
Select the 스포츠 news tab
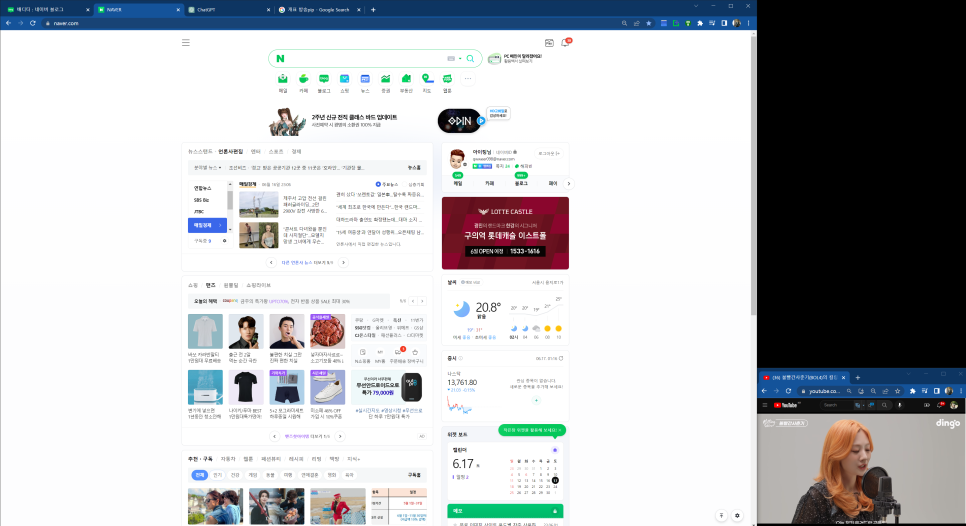coord(275,152)
